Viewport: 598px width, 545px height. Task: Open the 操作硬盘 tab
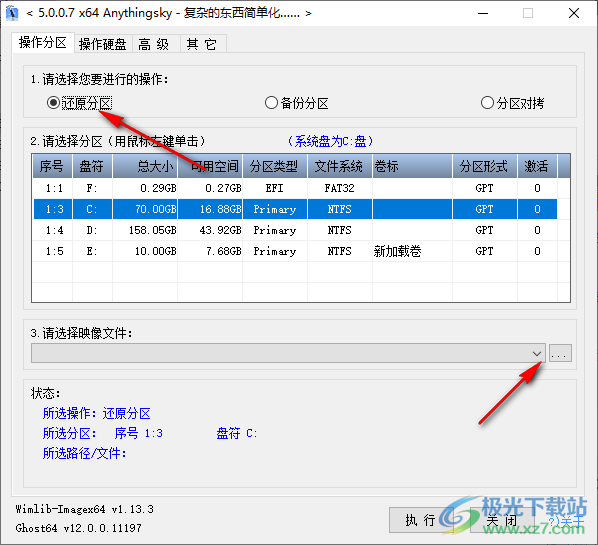[103, 44]
